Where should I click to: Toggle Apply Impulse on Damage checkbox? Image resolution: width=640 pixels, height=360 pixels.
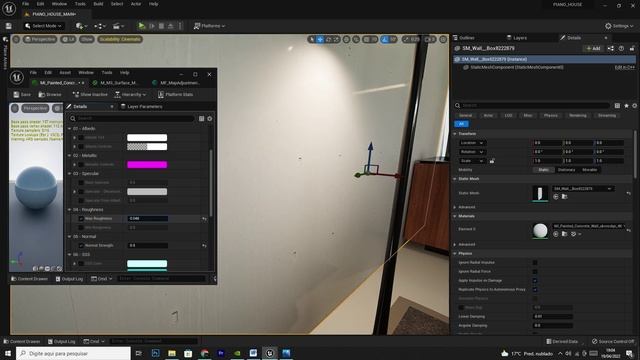click(x=535, y=280)
